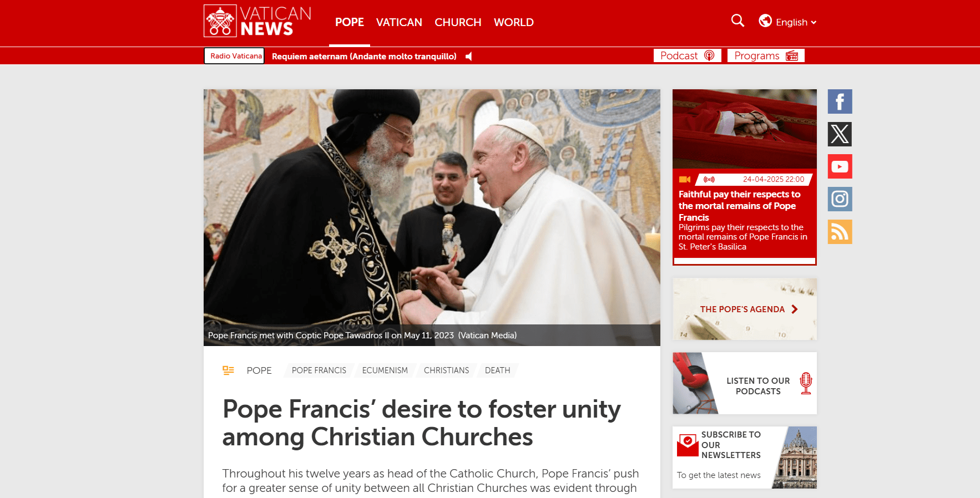Expand the English language dropdown

[796, 22]
